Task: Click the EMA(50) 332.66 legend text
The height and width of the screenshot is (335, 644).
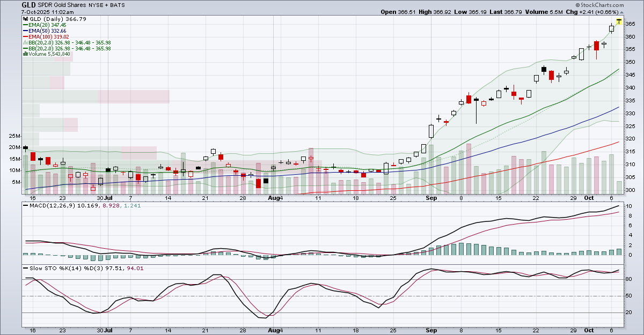Action: [47, 31]
